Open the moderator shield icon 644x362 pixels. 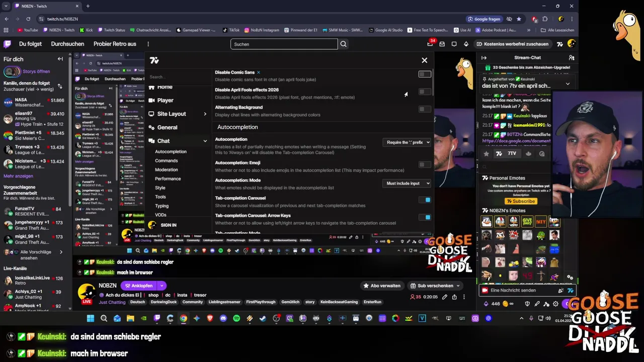point(527,304)
